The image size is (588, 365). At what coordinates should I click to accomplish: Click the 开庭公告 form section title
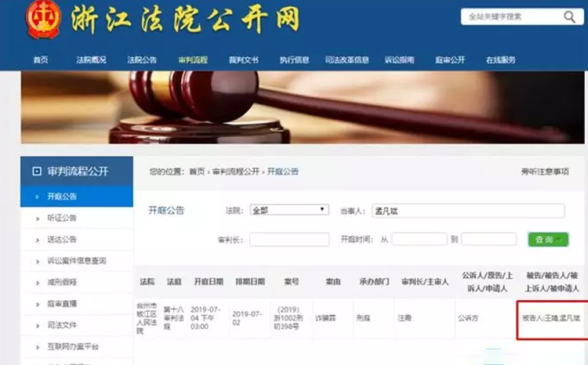(166, 210)
